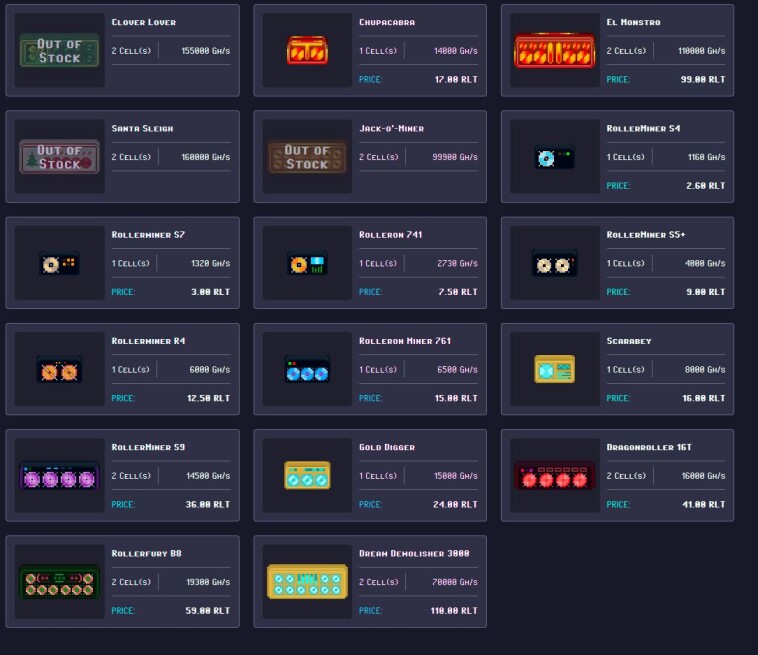Click the 110.00 RLT price
Viewport: 758px width, 655px height.
pos(454,611)
